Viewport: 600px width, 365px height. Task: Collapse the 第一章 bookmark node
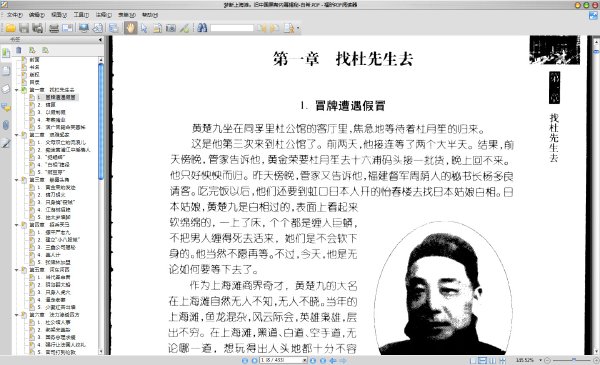tap(17, 90)
